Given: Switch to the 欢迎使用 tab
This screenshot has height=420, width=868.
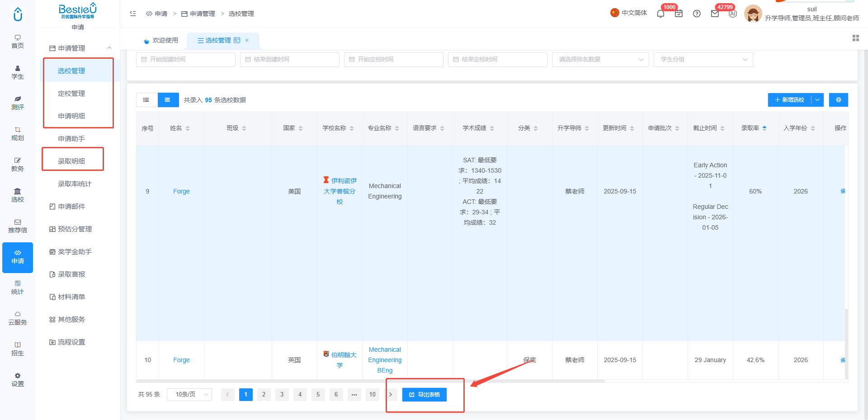Looking at the screenshot, I should (161, 40).
